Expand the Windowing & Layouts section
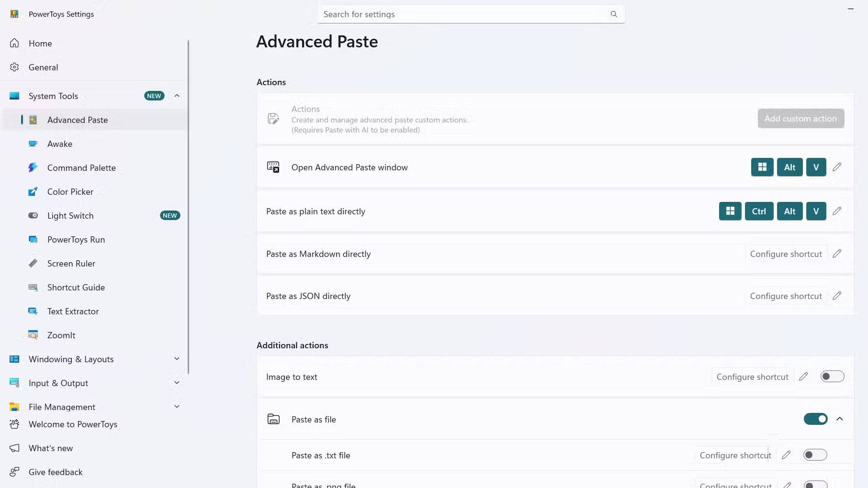The width and height of the screenshot is (868, 488). [x=177, y=359]
